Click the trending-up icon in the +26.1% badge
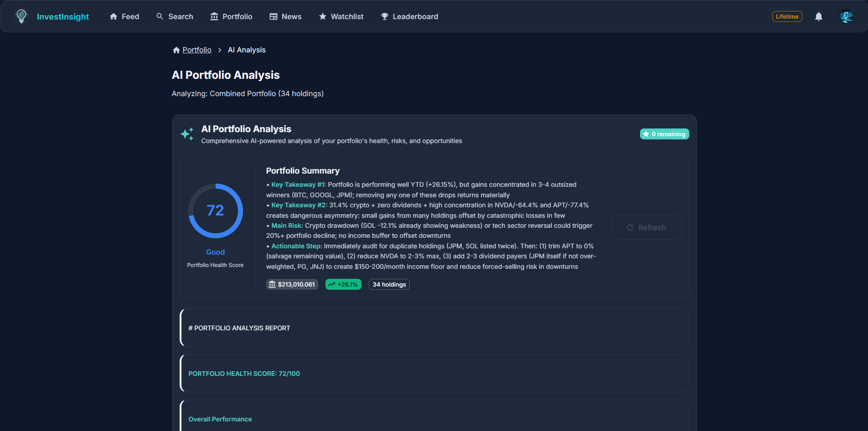 point(332,284)
